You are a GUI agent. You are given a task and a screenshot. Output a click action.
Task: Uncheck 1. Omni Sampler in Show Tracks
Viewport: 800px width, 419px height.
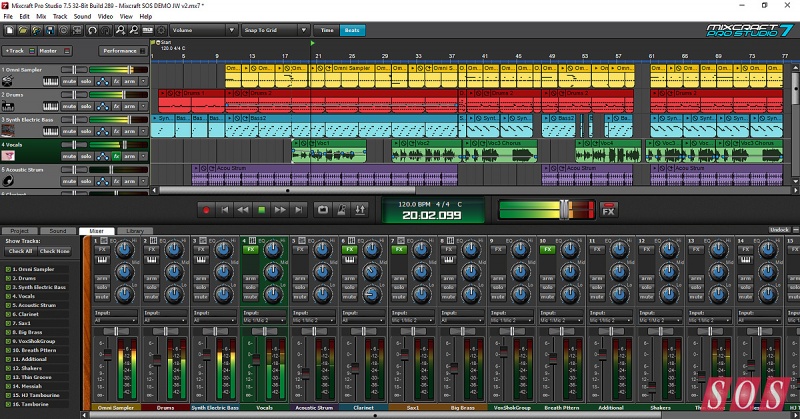pyautogui.click(x=8, y=269)
